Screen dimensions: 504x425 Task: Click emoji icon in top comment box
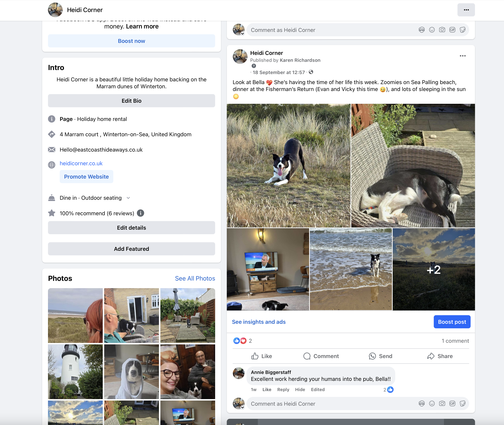point(432,30)
